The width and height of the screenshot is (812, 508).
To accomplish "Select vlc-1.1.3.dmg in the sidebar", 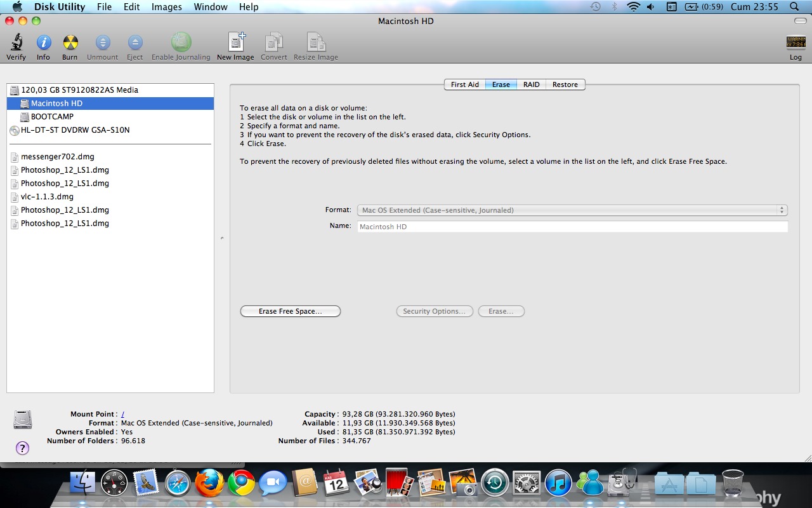I will click(x=110, y=197).
